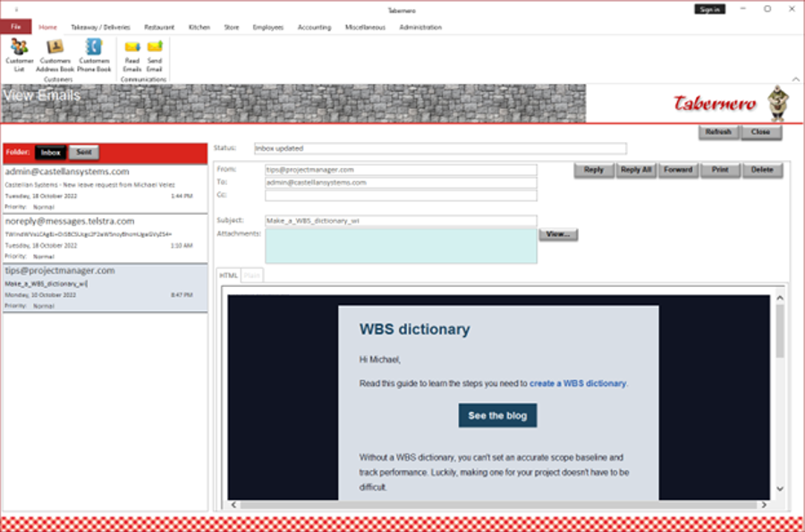The image size is (805, 532).
Task: Open the File menu
Action: point(16,27)
